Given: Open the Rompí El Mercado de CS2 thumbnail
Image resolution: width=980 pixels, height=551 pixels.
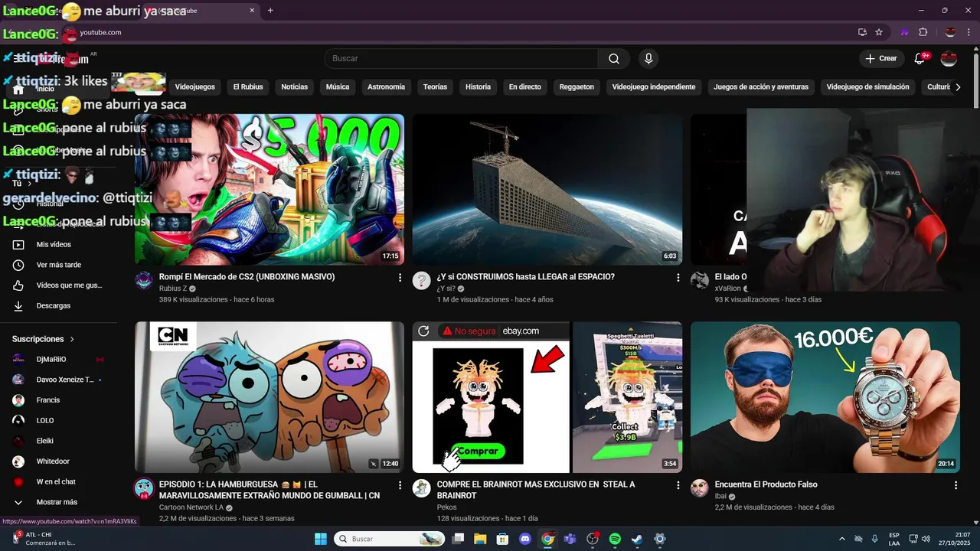Looking at the screenshot, I should pyautogui.click(x=269, y=189).
